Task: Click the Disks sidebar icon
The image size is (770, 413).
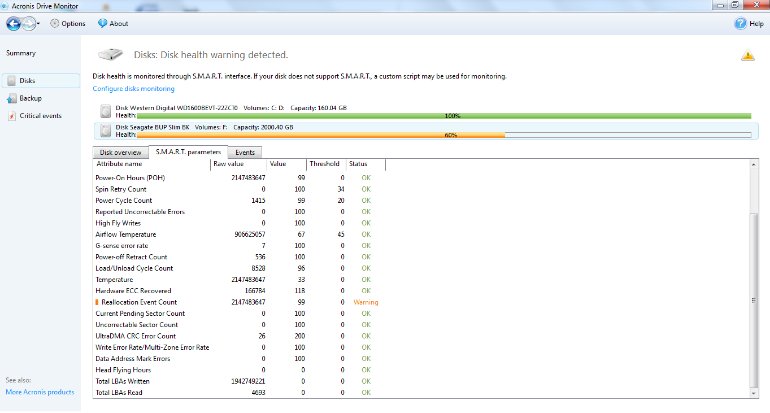Action: (12, 81)
